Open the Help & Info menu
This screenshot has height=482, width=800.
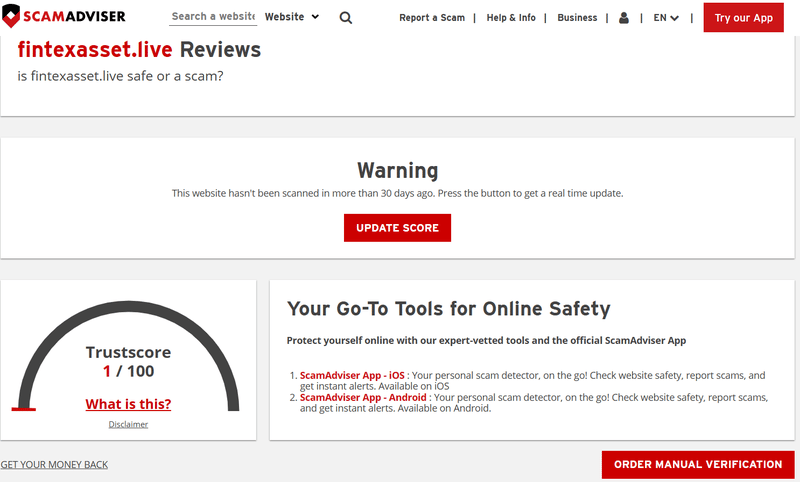pos(511,18)
